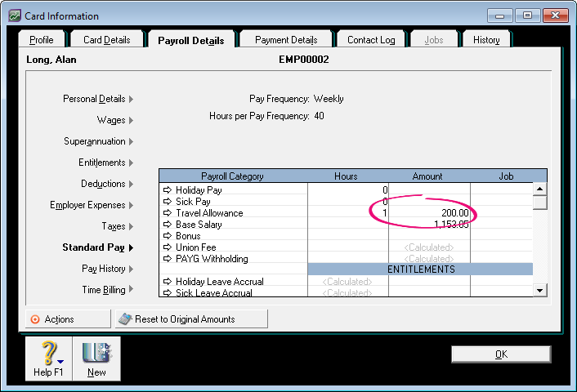Click the arrow icon beside Travel Allowance

click(x=168, y=213)
